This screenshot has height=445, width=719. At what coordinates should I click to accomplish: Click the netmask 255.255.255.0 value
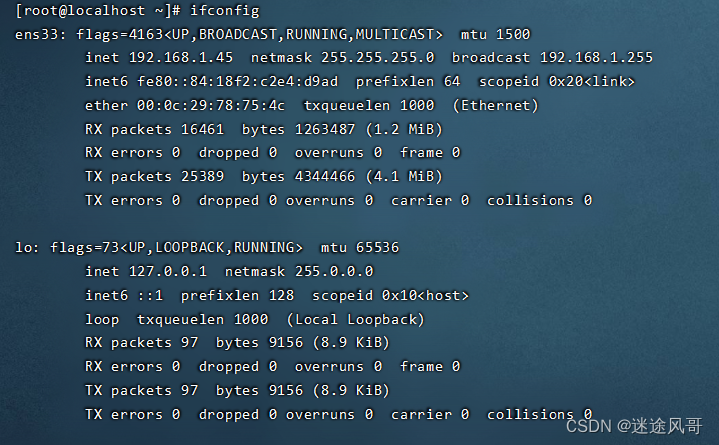click(x=377, y=57)
